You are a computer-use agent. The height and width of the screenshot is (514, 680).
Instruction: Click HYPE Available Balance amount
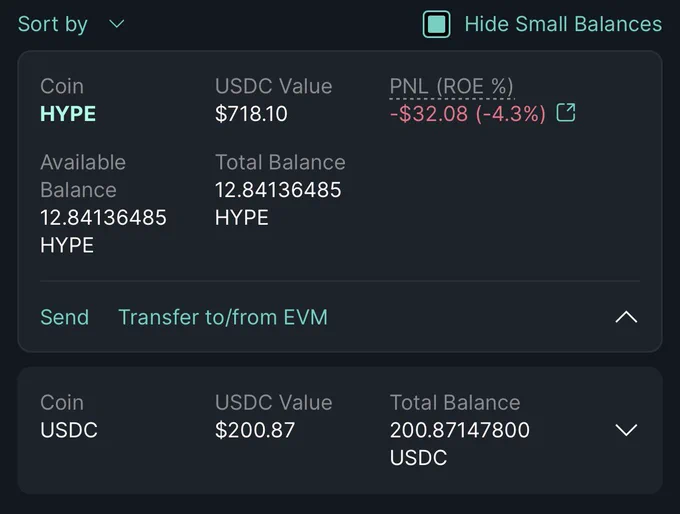(x=103, y=218)
